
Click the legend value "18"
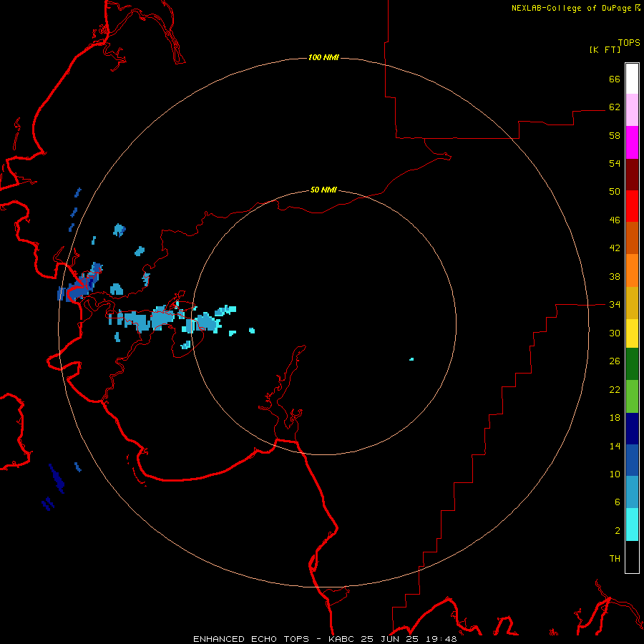[x=615, y=418]
